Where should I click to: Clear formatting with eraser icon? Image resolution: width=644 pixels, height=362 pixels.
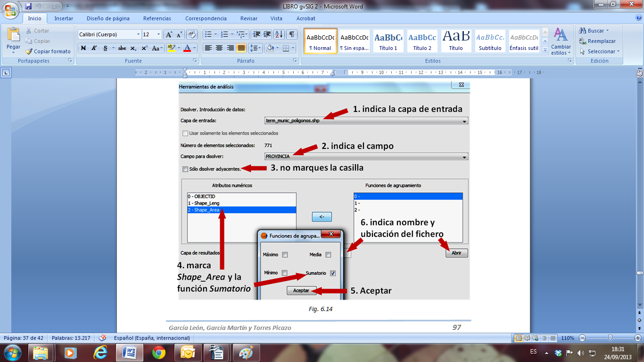click(192, 34)
